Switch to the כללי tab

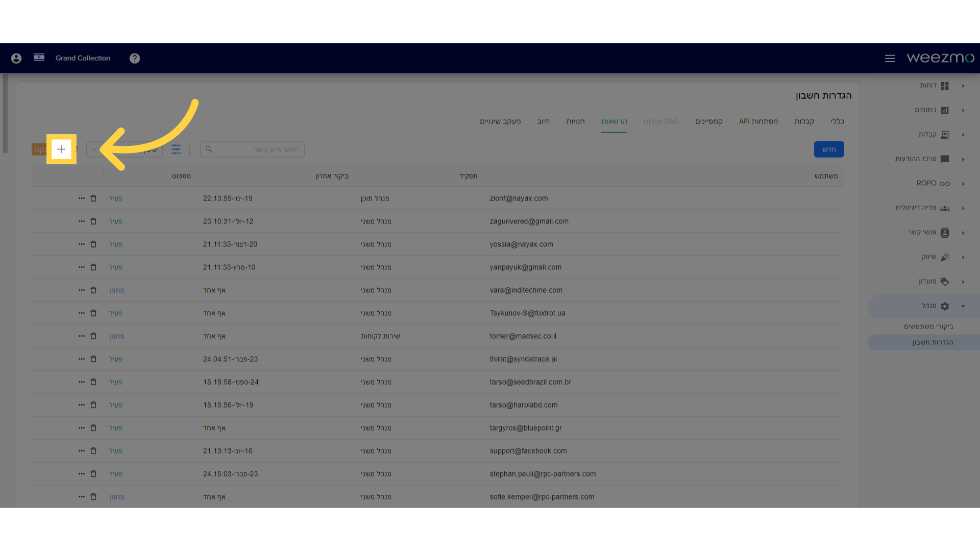pos(837,121)
